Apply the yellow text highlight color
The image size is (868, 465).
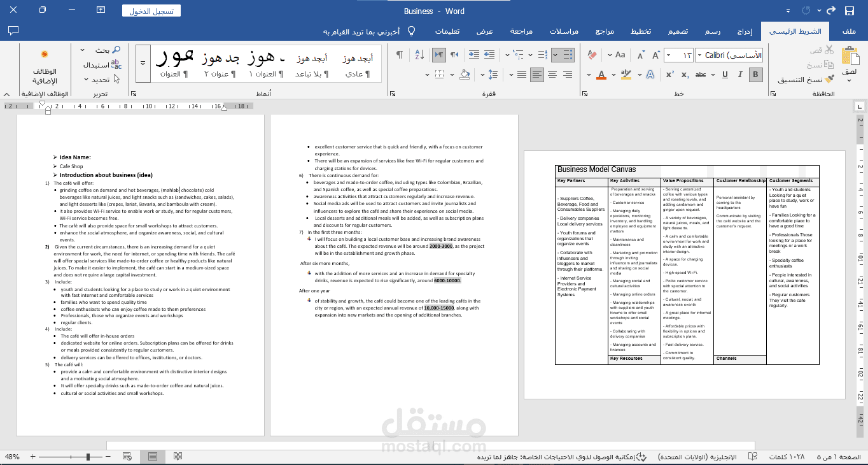pos(626,75)
